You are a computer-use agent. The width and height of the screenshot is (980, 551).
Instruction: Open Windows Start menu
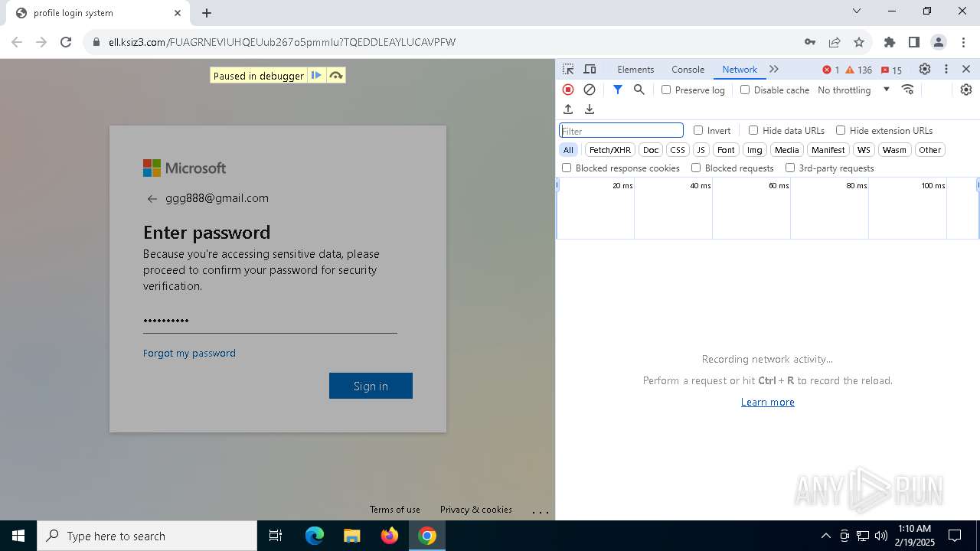pos(18,536)
